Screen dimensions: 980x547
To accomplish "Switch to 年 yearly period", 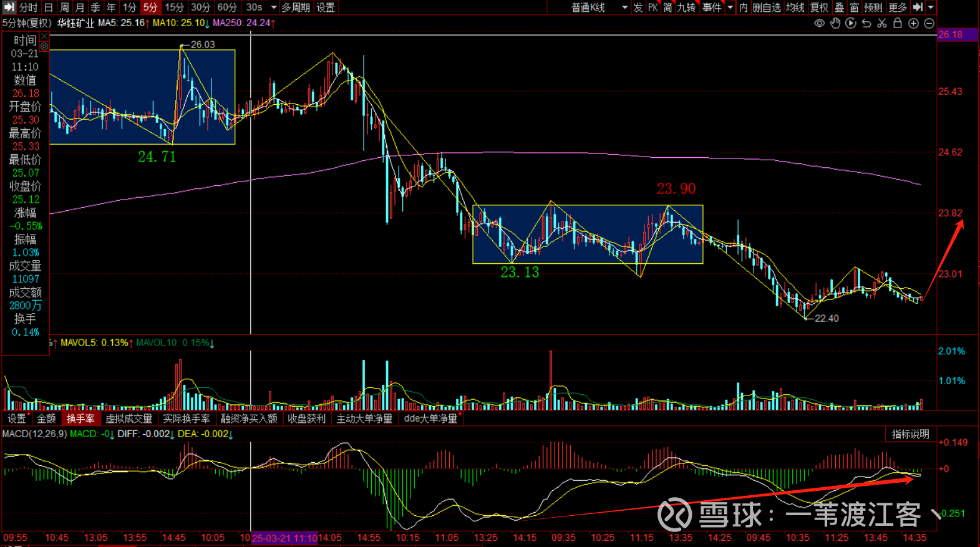I will click(x=111, y=7).
